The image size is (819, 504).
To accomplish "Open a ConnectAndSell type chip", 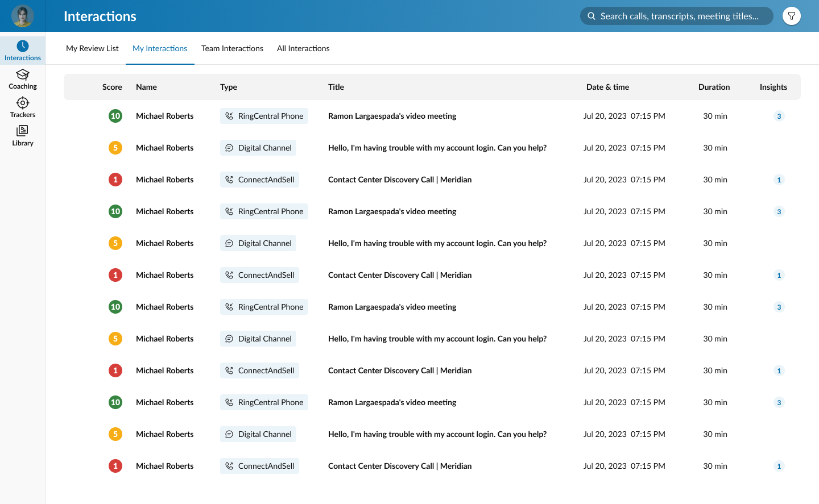I will pos(259,179).
